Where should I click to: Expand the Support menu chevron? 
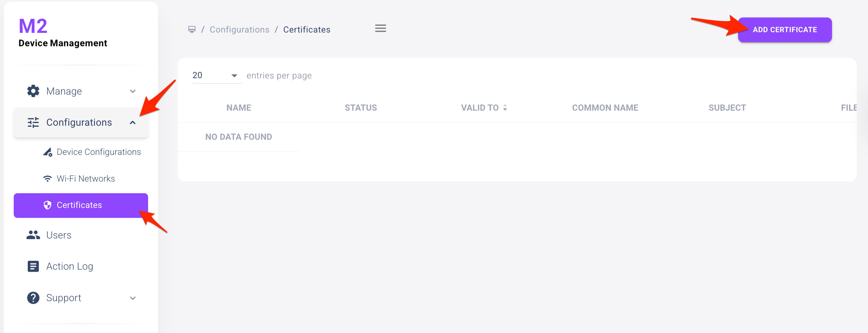pyautogui.click(x=133, y=298)
